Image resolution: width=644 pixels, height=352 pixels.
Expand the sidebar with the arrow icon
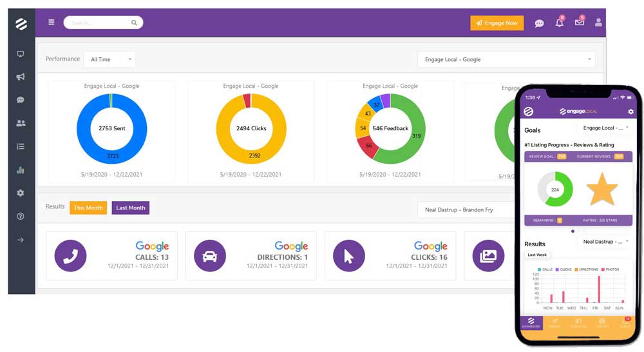click(21, 240)
